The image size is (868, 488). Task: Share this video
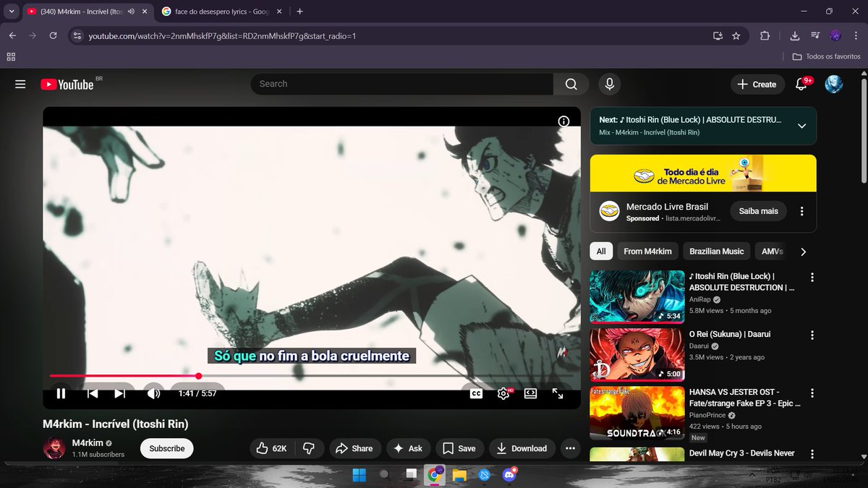pos(354,448)
